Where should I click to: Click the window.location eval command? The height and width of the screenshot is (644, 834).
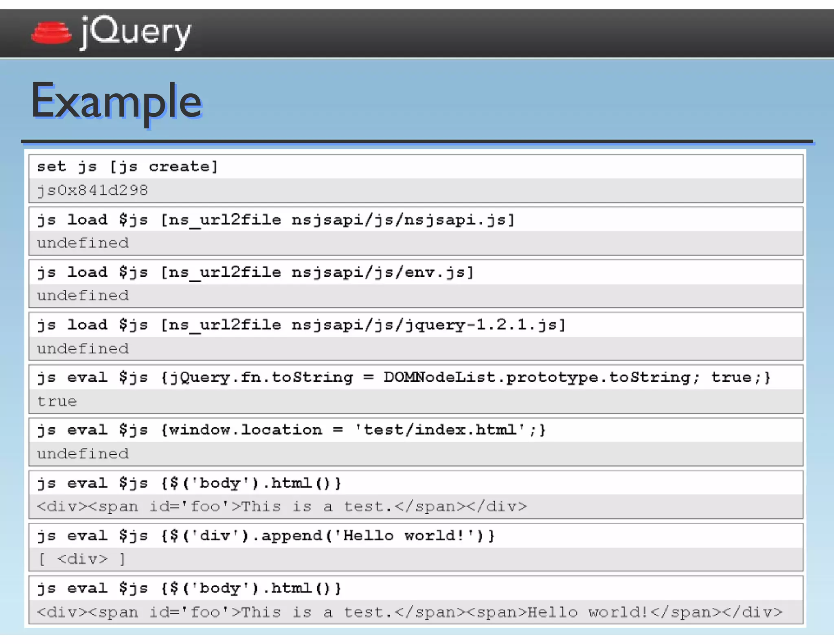pyautogui.click(x=292, y=430)
